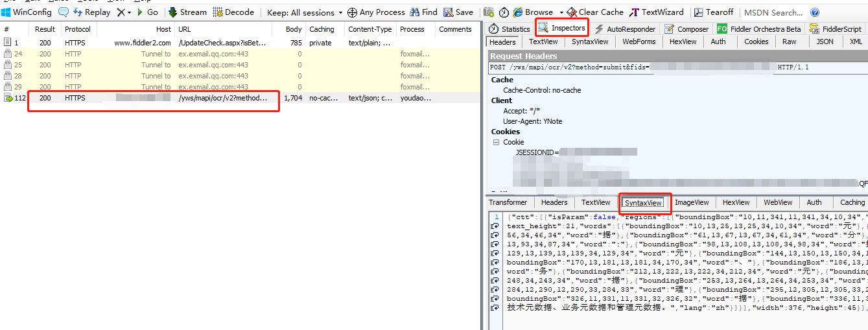Open the response ImageView tab
This screenshot has height=330, width=868.
tap(692, 202)
